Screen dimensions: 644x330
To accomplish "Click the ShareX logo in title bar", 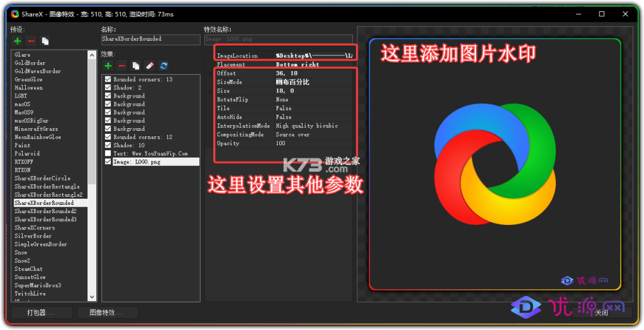I will click(15, 14).
